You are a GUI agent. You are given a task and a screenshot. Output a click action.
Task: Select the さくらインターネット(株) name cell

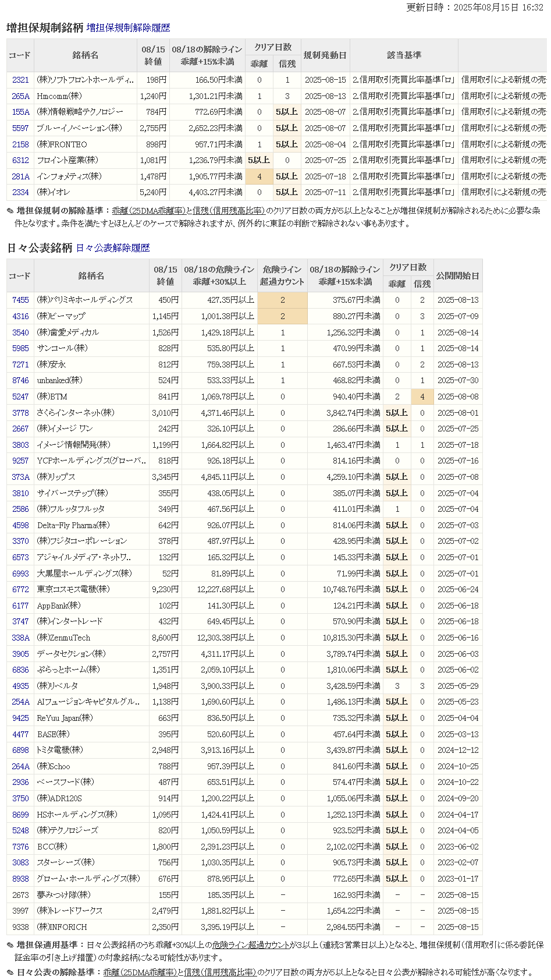click(x=91, y=413)
